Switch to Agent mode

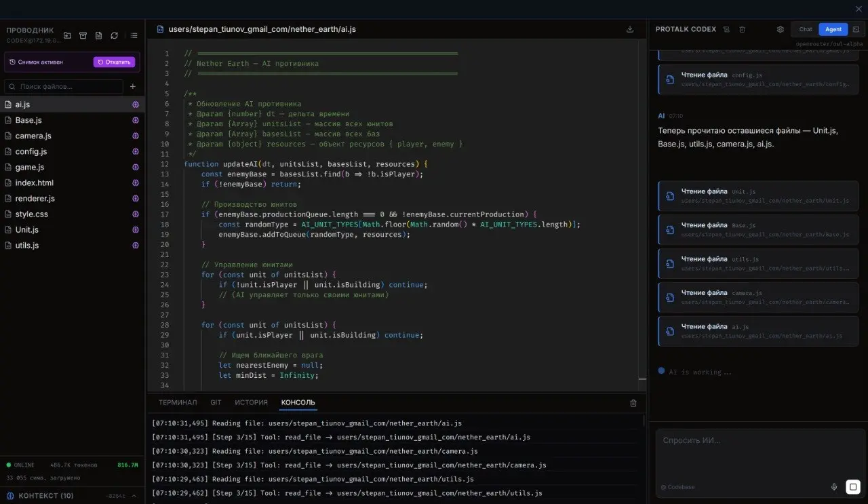[833, 29]
